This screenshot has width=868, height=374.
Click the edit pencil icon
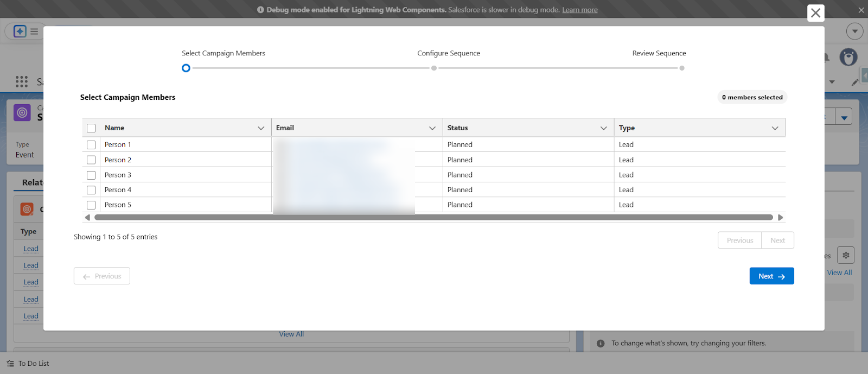point(854,83)
